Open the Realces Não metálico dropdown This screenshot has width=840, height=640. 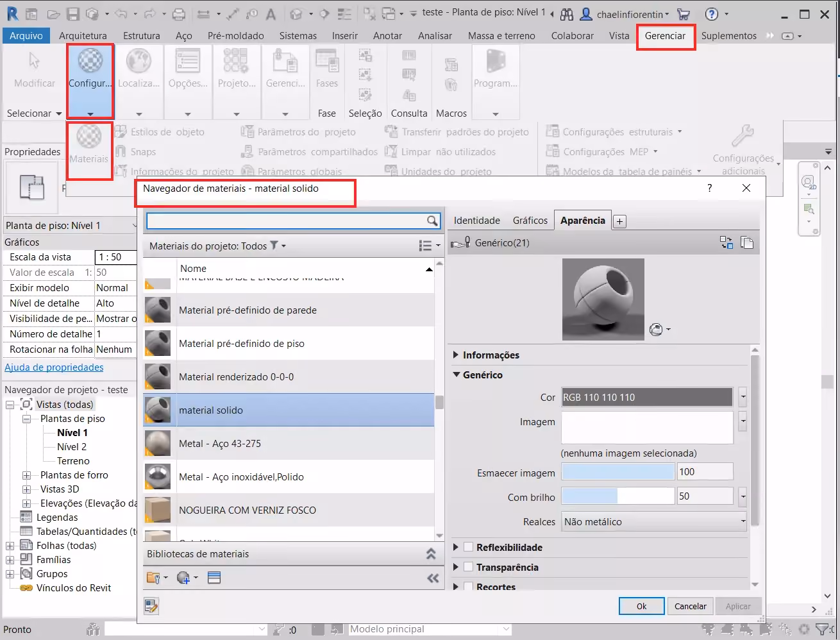click(655, 521)
